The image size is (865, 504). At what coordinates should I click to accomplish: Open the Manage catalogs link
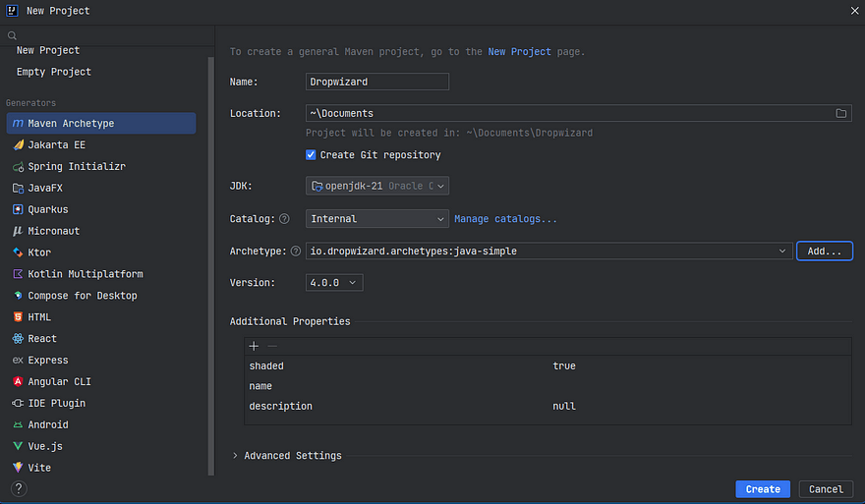pyautogui.click(x=505, y=219)
